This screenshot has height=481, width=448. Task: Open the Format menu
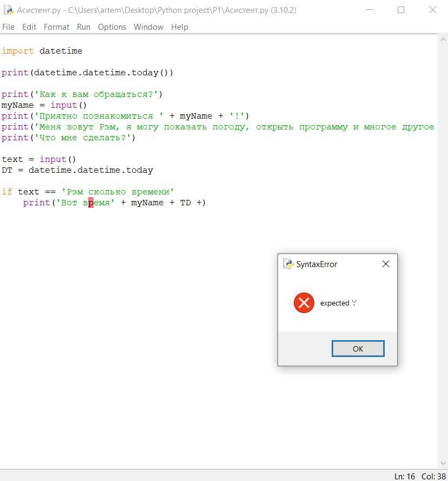pos(56,27)
